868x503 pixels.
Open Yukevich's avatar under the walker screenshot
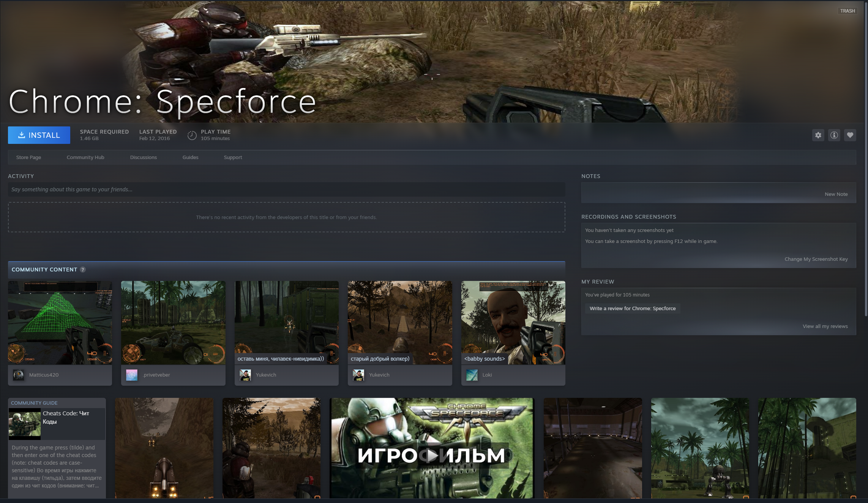[358, 375]
